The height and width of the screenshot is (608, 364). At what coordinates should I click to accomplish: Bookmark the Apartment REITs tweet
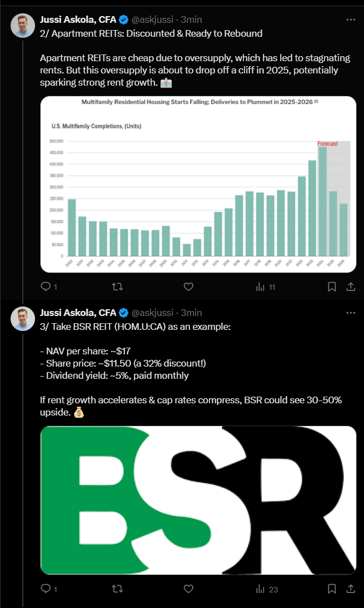pos(332,286)
